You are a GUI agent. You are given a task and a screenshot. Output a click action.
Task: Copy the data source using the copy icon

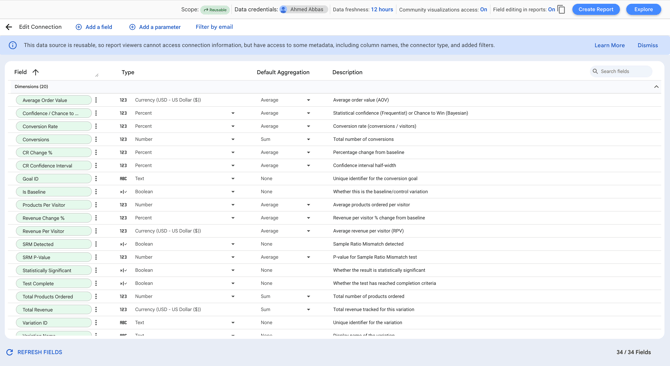click(561, 9)
